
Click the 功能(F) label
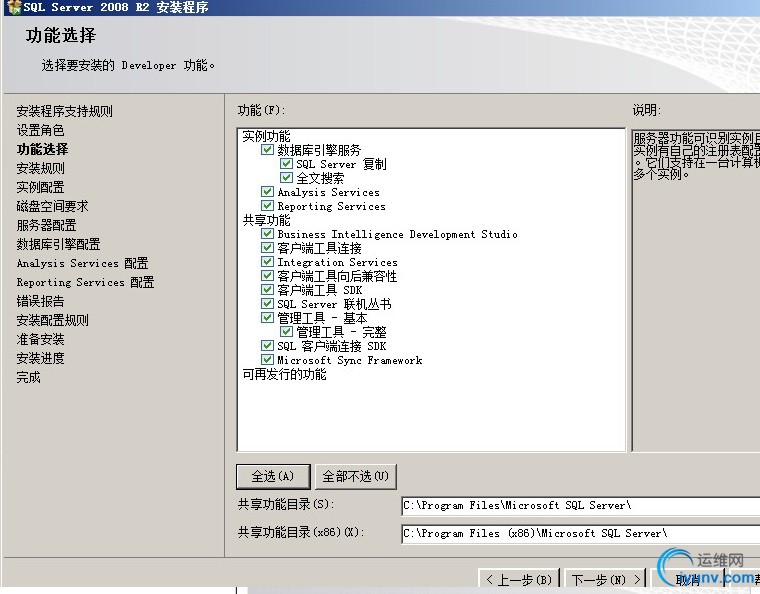(x=261, y=110)
